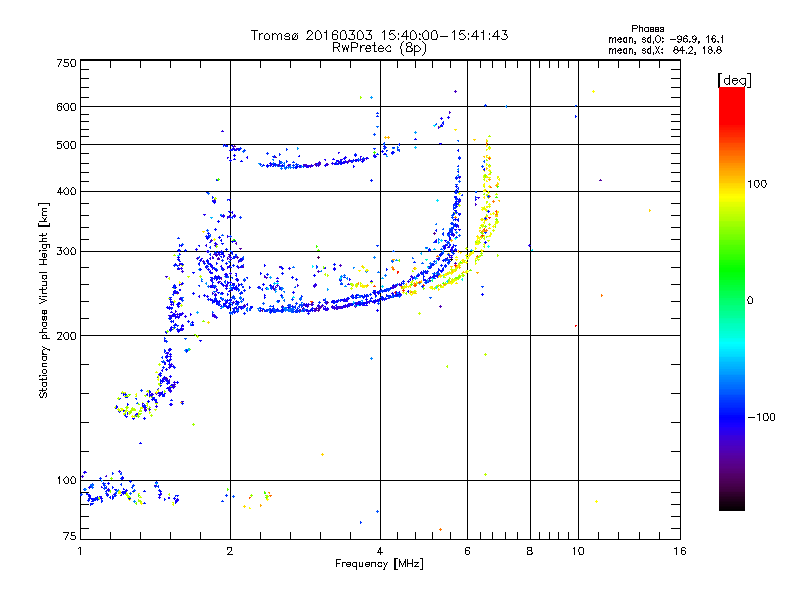Click the plot title 'Tromsø 20160303 15:40:00-15:41:43'
The image size is (800, 600).
click(379, 35)
